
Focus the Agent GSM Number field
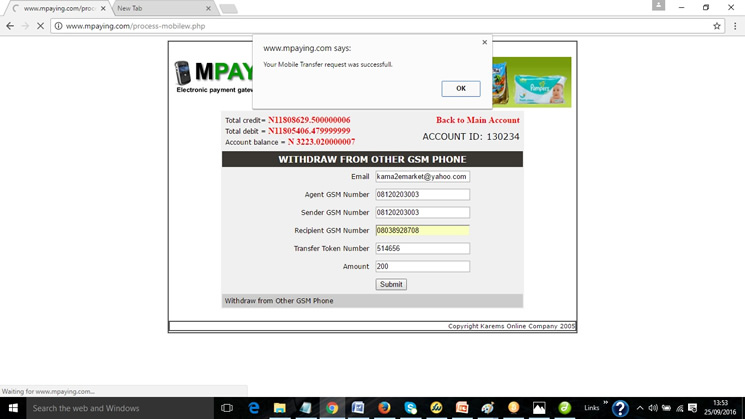coord(421,194)
